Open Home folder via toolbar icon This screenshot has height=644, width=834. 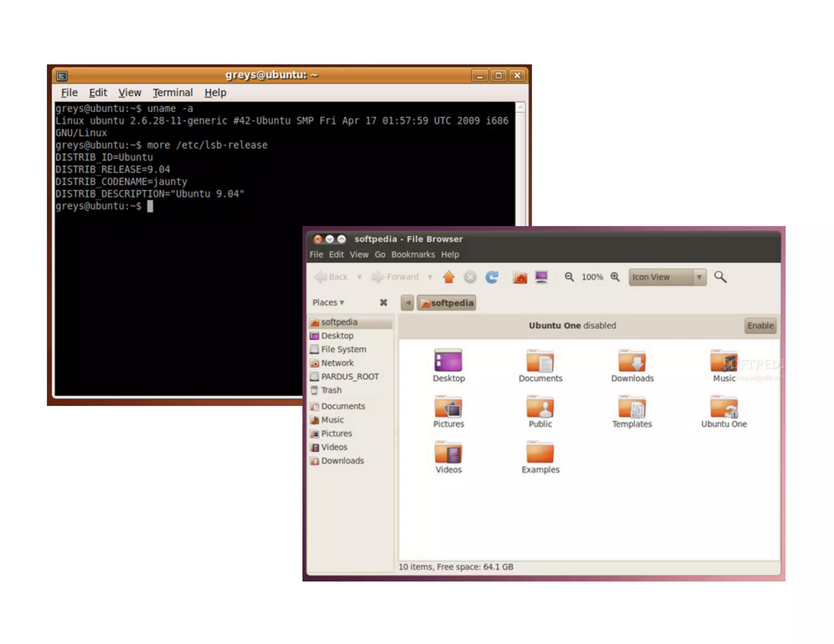click(x=520, y=278)
